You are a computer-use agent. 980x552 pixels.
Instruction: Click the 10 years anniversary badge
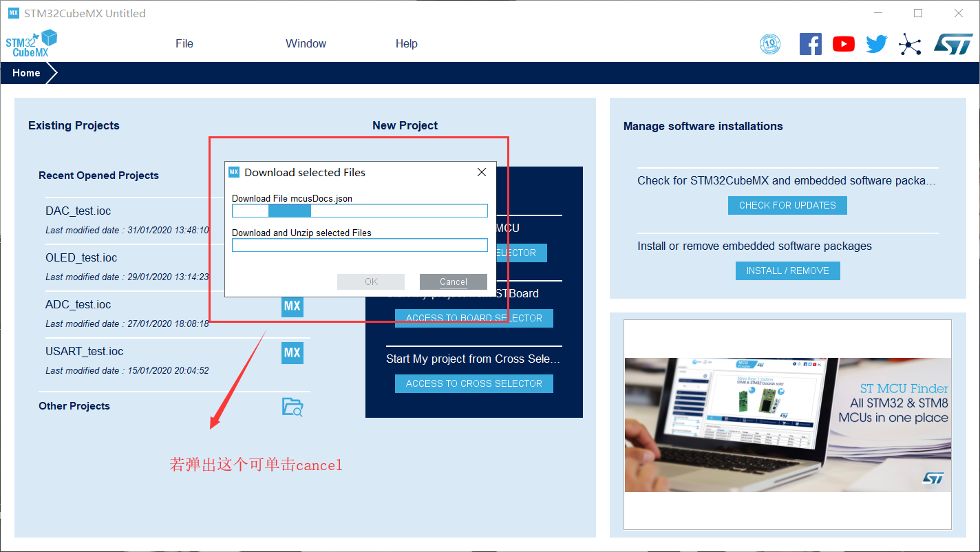pyautogui.click(x=770, y=44)
